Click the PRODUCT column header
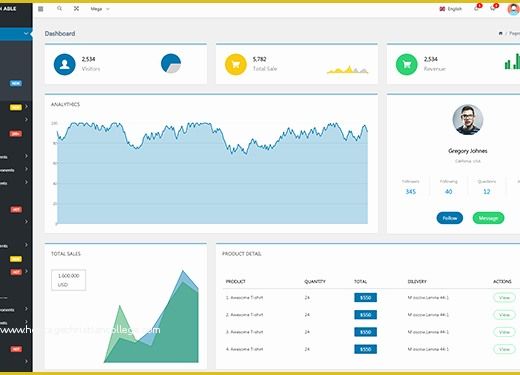The width and height of the screenshot is (520, 375). click(x=236, y=282)
